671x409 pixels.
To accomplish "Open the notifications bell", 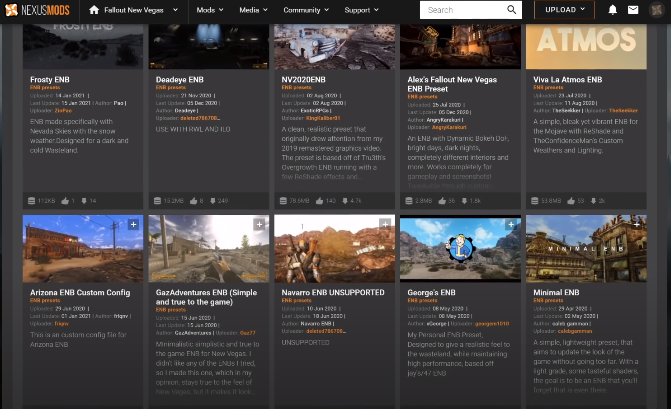I will coord(613,10).
